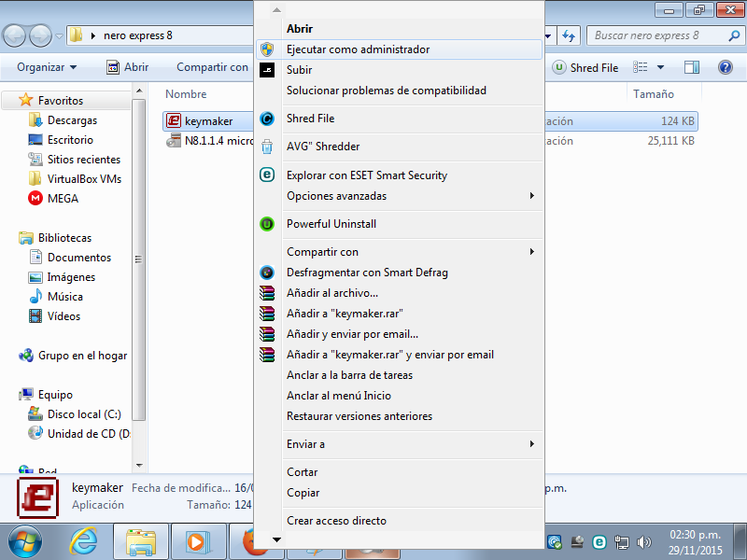Click the refresh arrows button near address bar

click(x=569, y=35)
